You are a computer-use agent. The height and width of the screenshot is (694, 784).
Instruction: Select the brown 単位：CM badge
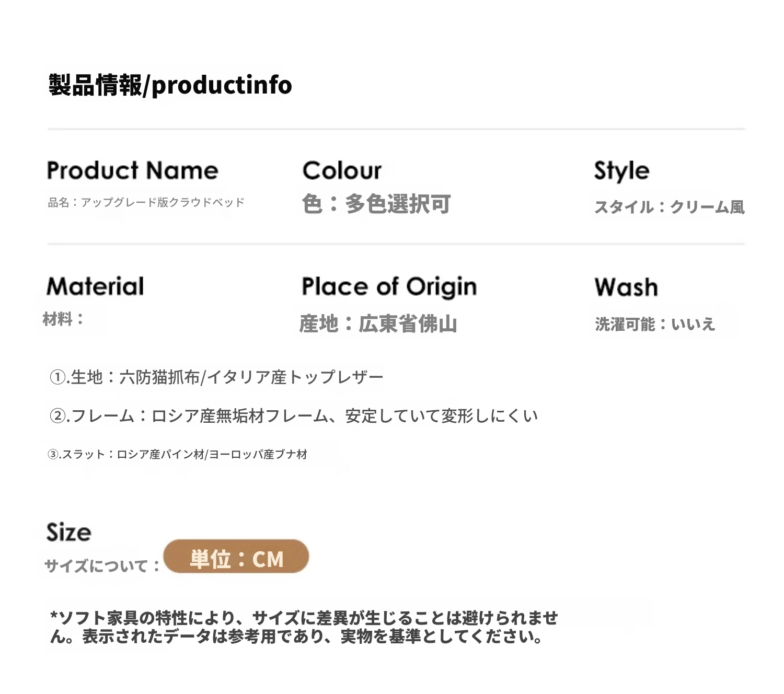pyautogui.click(x=236, y=557)
